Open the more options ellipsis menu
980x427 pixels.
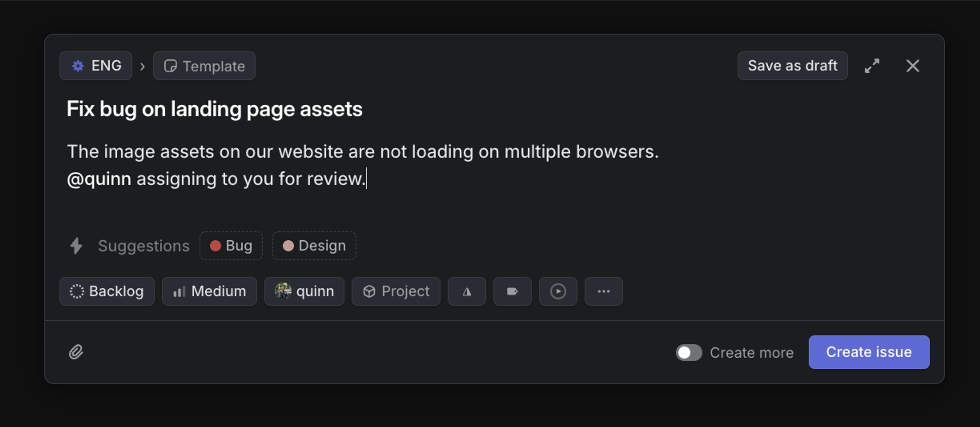coord(603,292)
